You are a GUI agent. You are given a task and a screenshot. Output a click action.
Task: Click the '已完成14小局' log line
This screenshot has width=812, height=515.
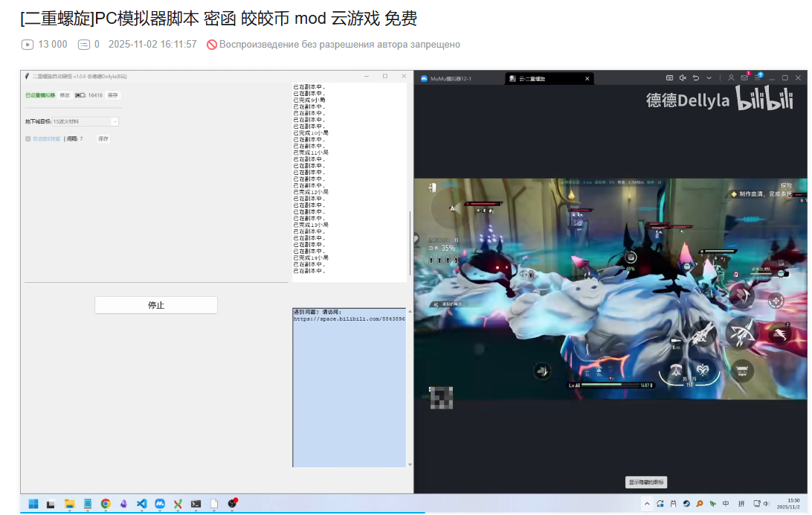tap(311, 257)
